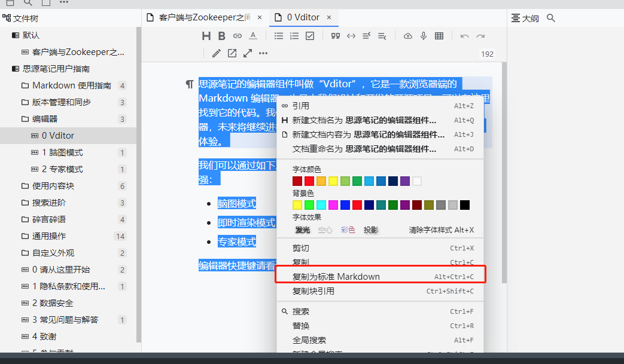The image size is (624, 364).
Task: Expand the 'Markdown 使用指南' folder
Action: (25, 85)
